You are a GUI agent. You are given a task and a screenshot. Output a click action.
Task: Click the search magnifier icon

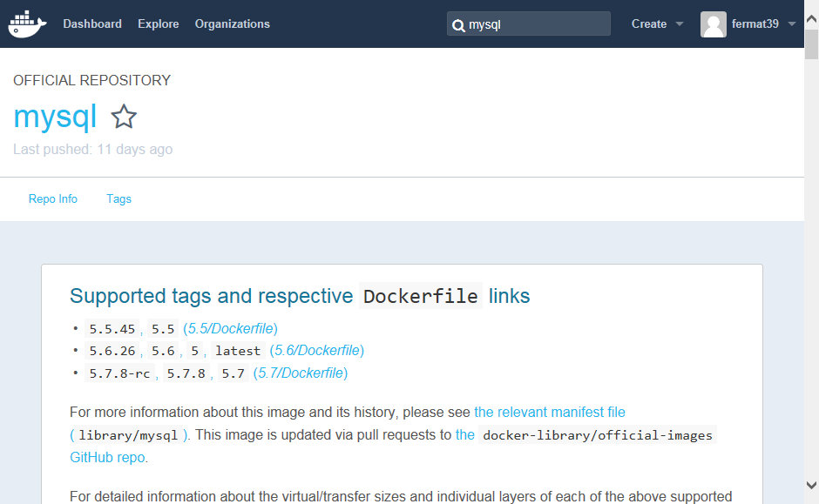click(458, 25)
